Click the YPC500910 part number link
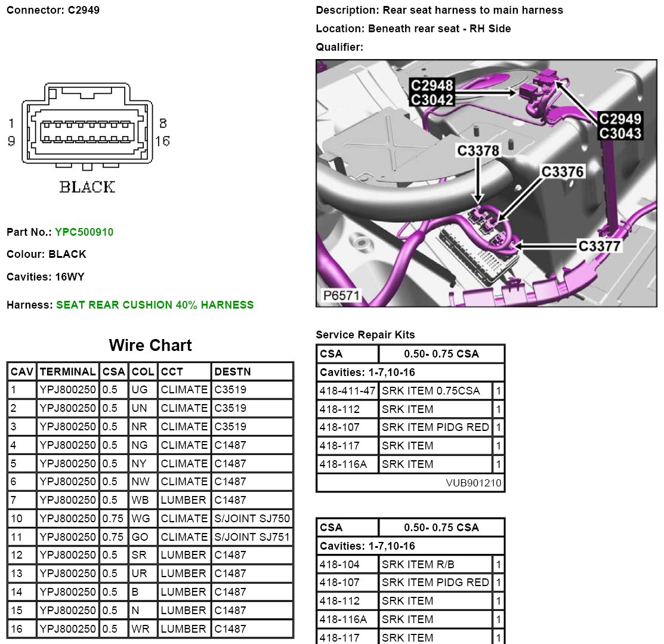Screen dimensions: 664x644 (x=84, y=232)
